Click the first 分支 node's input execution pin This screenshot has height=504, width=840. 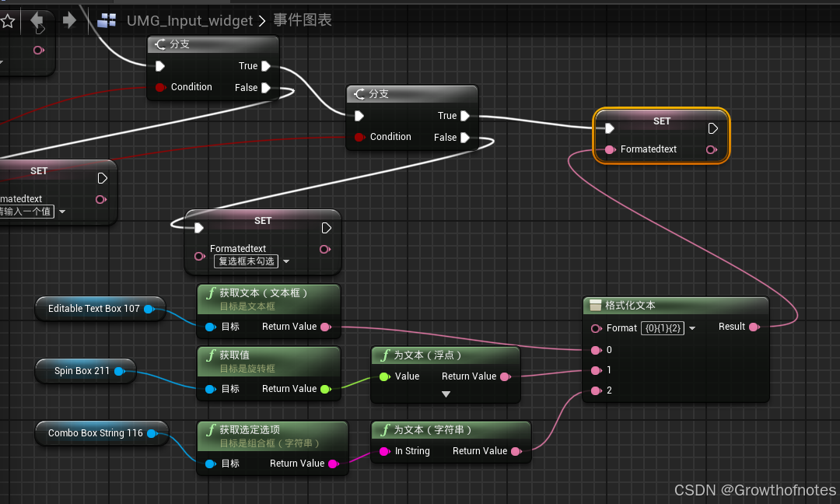click(159, 66)
